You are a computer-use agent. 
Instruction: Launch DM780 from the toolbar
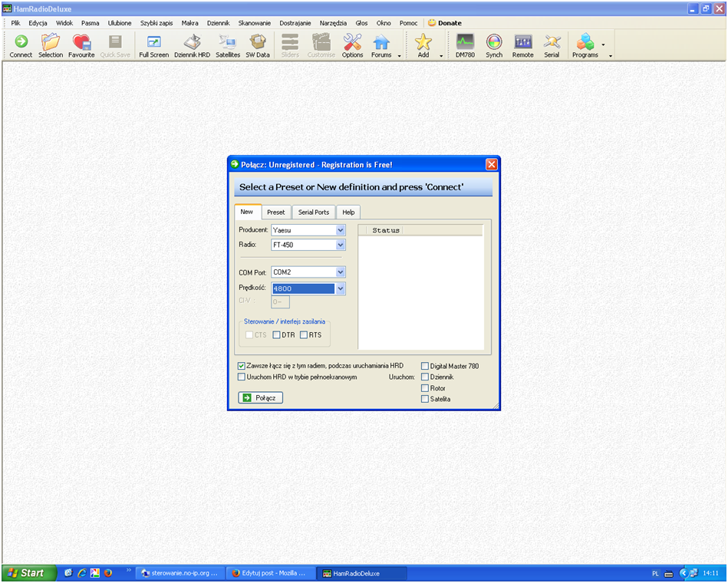tap(465, 46)
